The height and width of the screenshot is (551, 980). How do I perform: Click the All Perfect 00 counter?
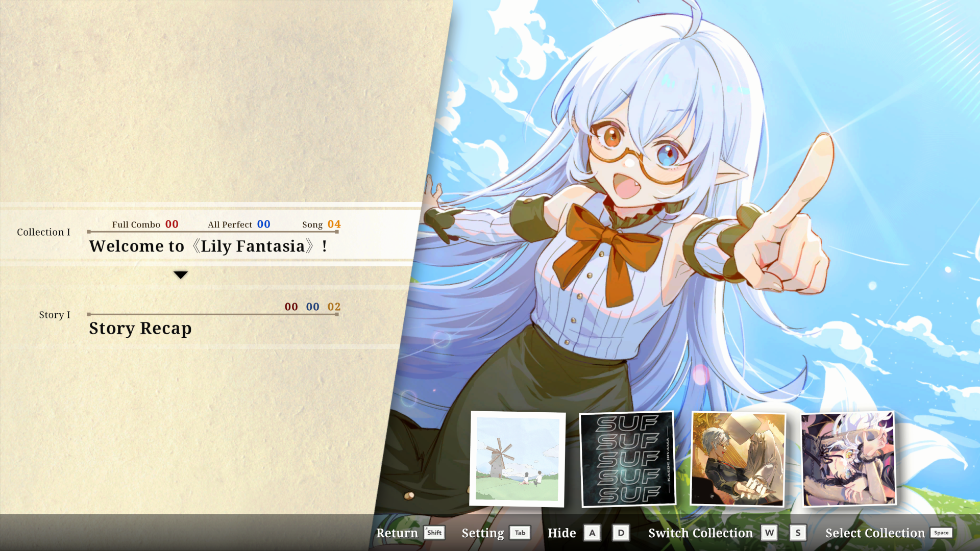pyautogui.click(x=239, y=224)
